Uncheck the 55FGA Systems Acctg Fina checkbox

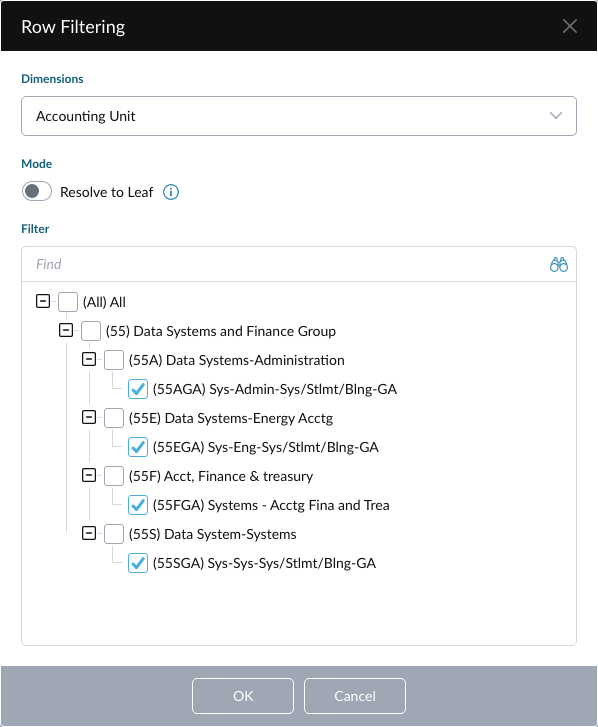click(138, 505)
